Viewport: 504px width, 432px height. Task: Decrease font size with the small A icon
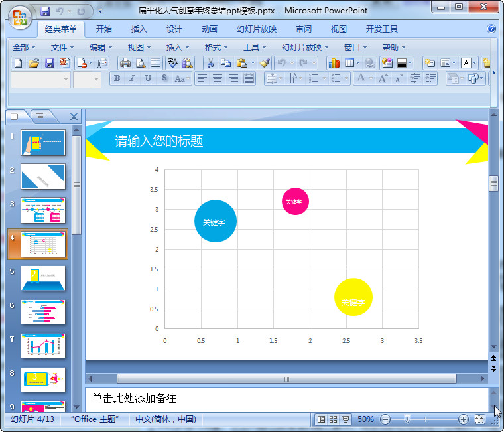pos(399,78)
